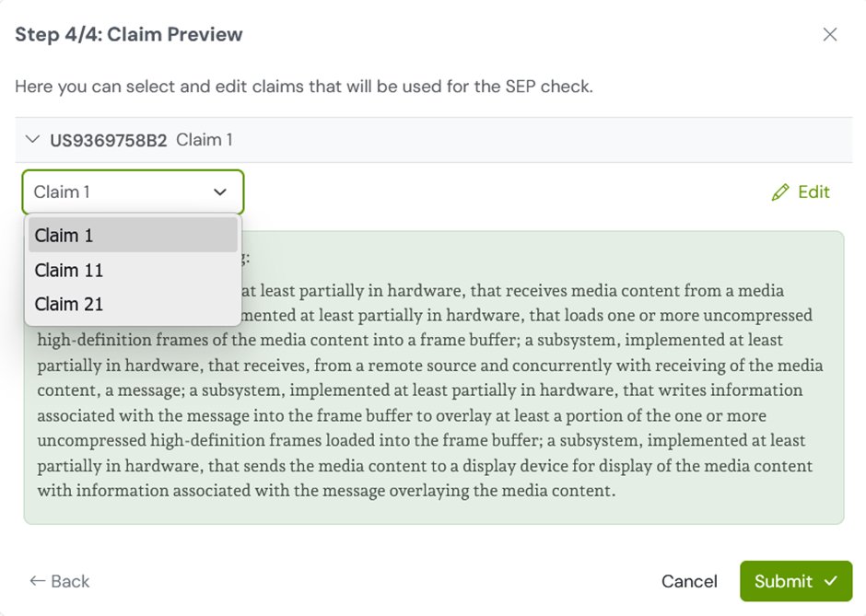Open the Claim 1 dropdown selector

click(133, 192)
